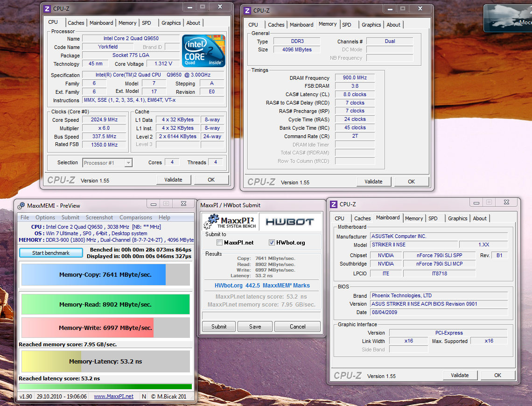This screenshot has width=532, height=406.
Task: Click the MaxxMEM gear icon in the title bar
Action: pyautogui.click(x=21, y=205)
